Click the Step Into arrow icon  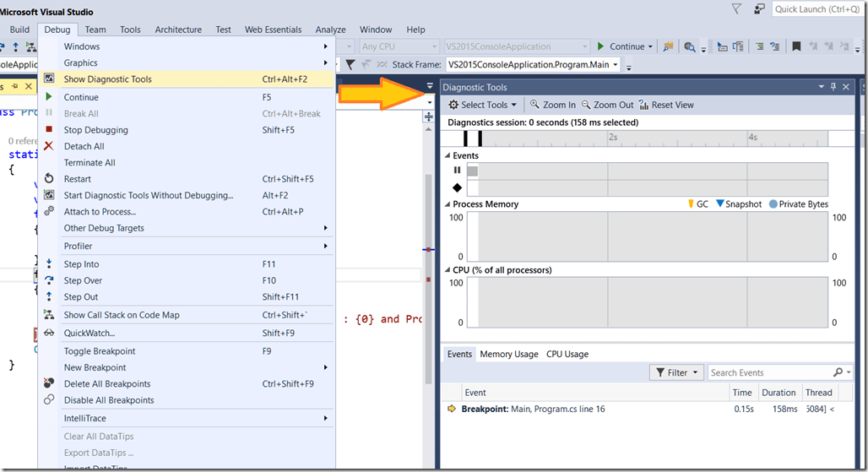(49, 264)
